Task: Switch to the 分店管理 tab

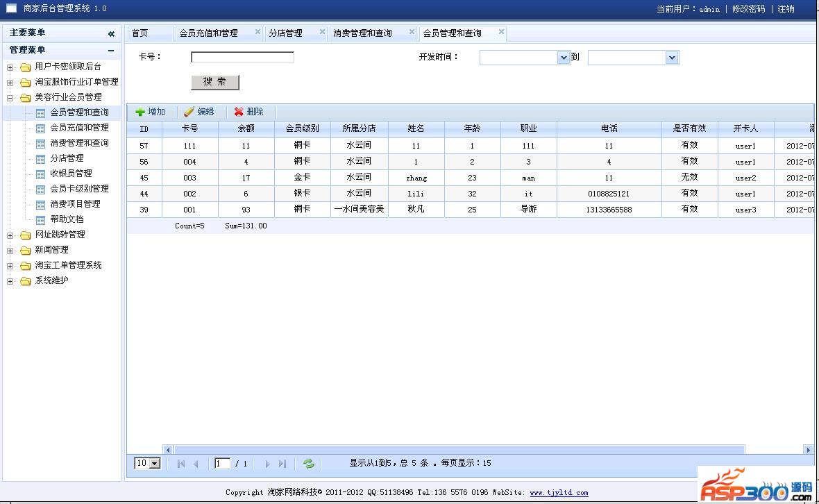Action: point(286,33)
